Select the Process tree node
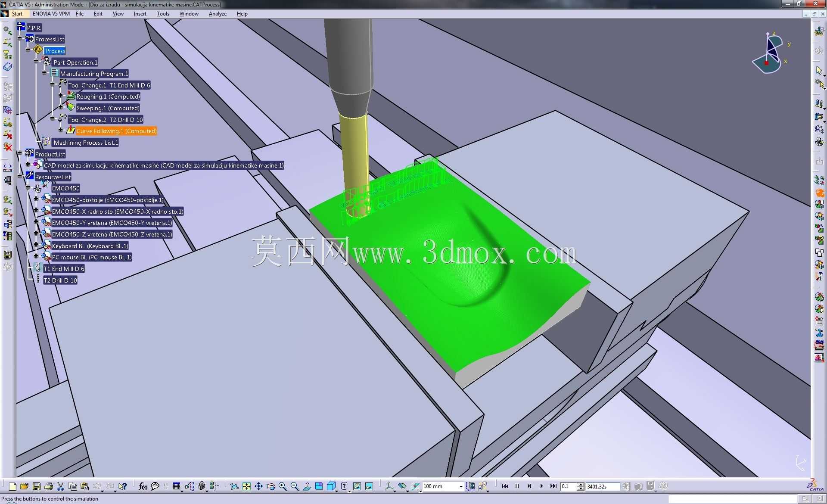The image size is (827, 504). 55,50
